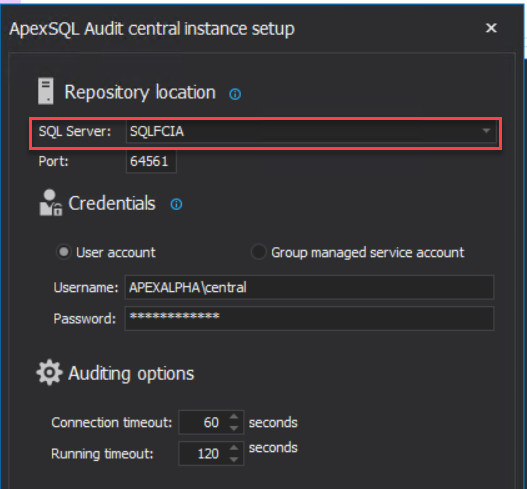
Task: Open the SQL Server dropdown arrow
Action: 486,131
